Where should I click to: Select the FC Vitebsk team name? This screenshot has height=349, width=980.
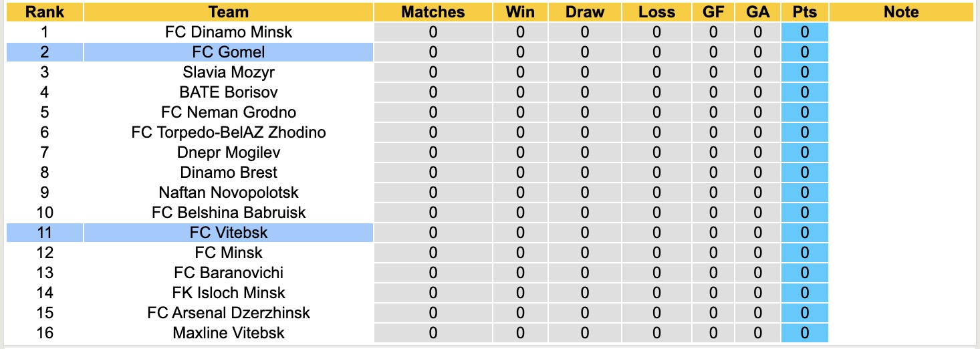coord(229,233)
